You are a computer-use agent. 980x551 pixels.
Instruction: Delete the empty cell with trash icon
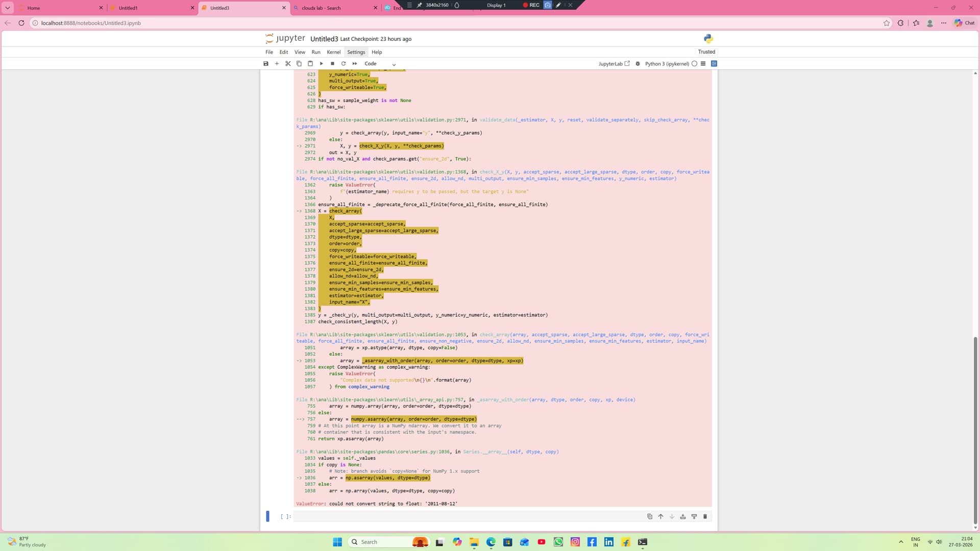(x=705, y=516)
